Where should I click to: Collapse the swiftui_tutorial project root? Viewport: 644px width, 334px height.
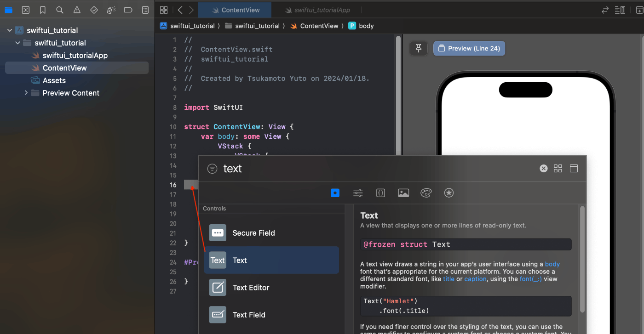[10, 30]
